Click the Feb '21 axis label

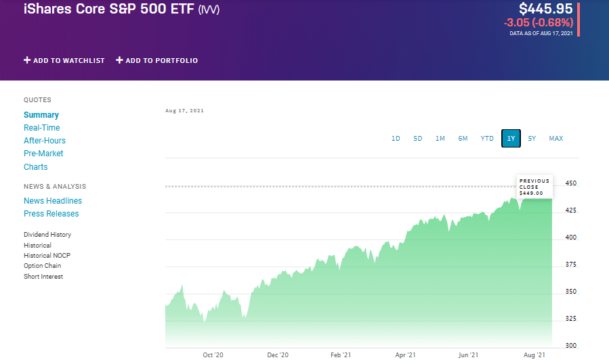341,355
